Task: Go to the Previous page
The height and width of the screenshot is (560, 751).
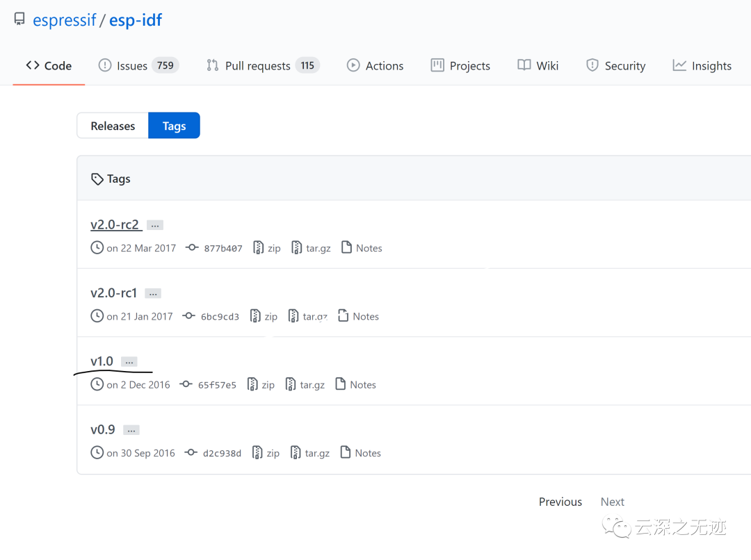Action: [560, 502]
